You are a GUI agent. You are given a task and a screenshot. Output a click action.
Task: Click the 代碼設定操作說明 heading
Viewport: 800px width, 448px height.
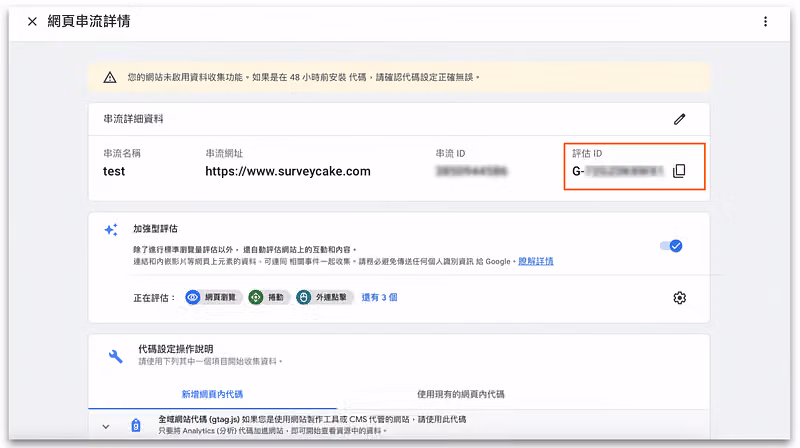coord(176,349)
